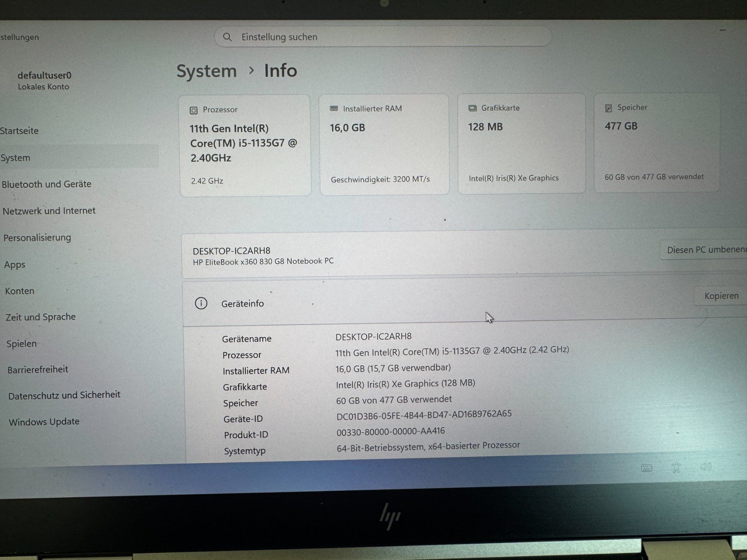Screen dimensions: 747x560
Task: Click the Grafikkarte card icon
Action: tap(472, 108)
